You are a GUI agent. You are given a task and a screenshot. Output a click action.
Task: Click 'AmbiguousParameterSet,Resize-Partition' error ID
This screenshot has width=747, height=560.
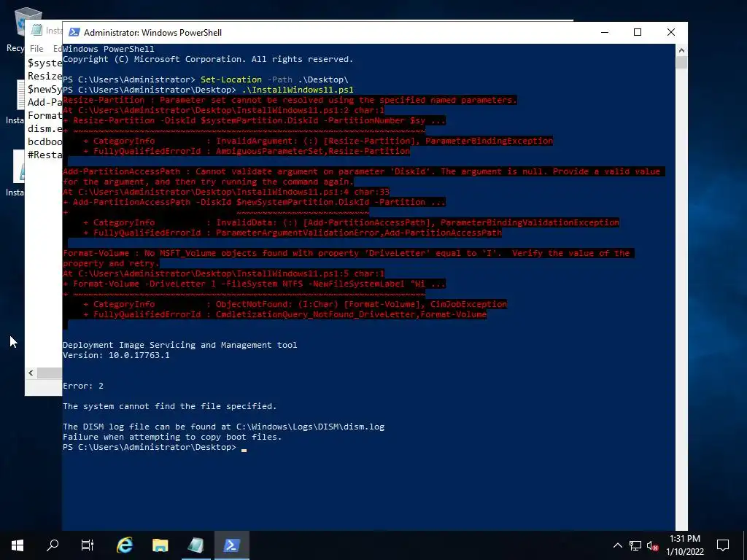click(312, 151)
